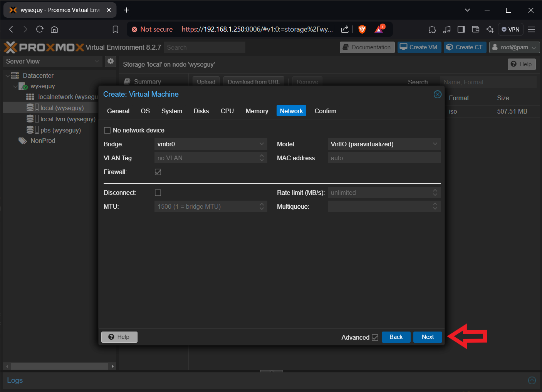Collapse the Datacenter tree node
542x392 pixels.
click(7, 76)
